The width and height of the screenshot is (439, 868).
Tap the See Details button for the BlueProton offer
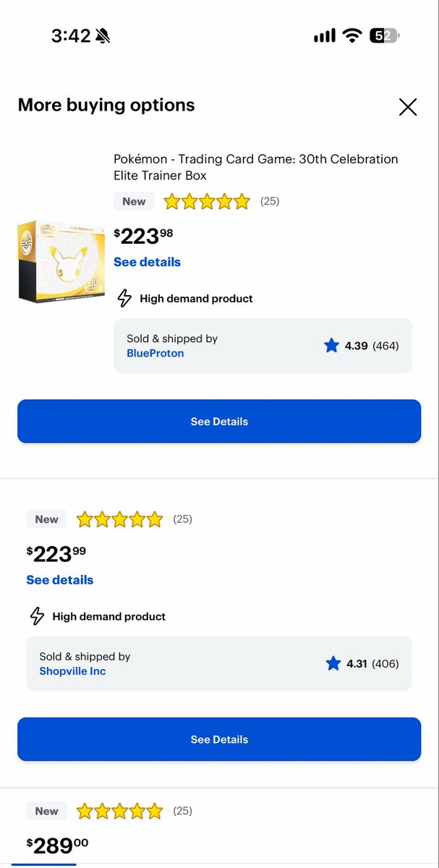[219, 421]
